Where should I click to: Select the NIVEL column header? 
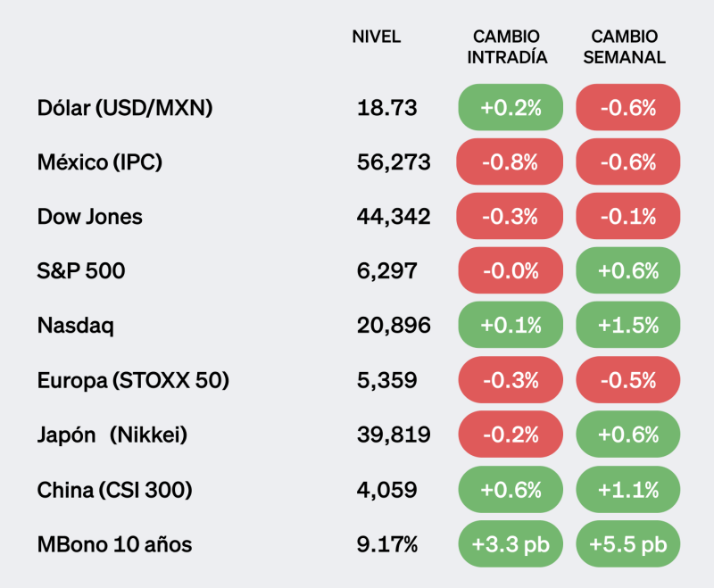(x=377, y=37)
